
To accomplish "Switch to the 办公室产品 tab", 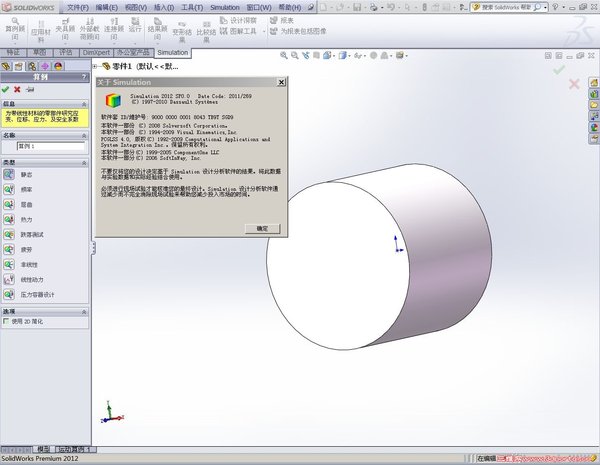I will coord(134,52).
